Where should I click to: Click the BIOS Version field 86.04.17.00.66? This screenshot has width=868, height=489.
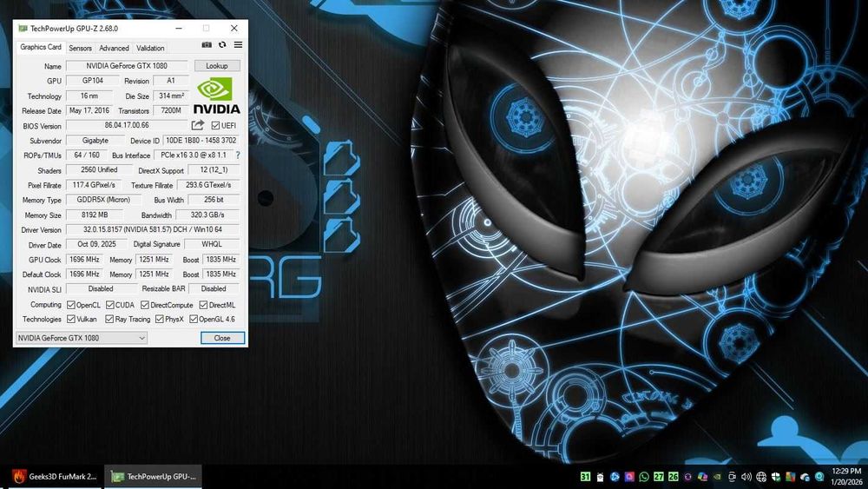127,126
